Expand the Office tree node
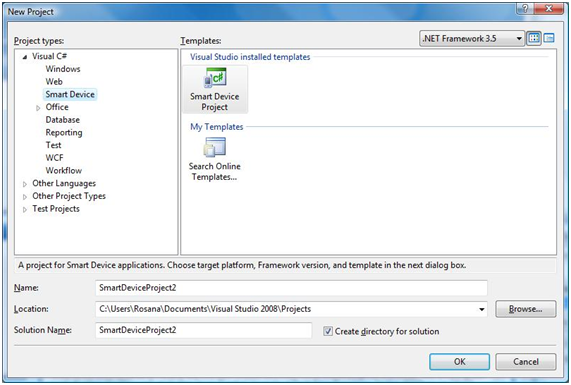Viewport: 571px width, 385px height. pos(38,108)
